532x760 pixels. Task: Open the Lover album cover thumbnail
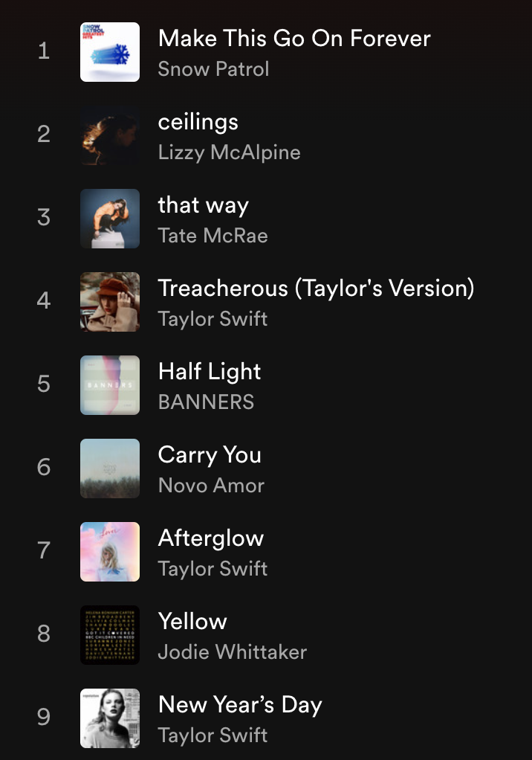[110, 552]
